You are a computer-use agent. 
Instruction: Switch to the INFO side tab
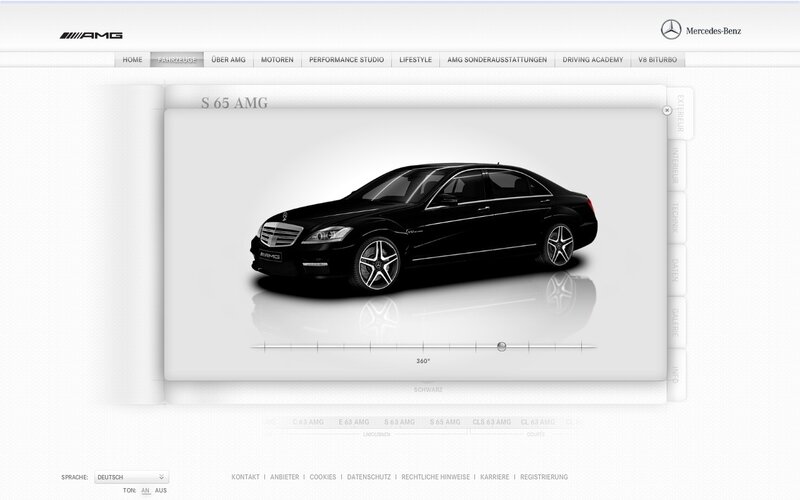676,374
